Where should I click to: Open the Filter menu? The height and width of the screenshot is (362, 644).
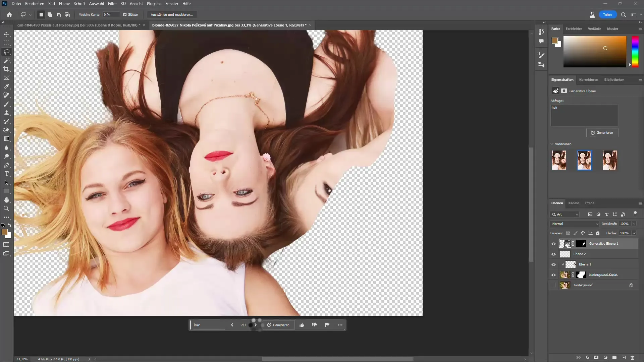tap(112, 4)
